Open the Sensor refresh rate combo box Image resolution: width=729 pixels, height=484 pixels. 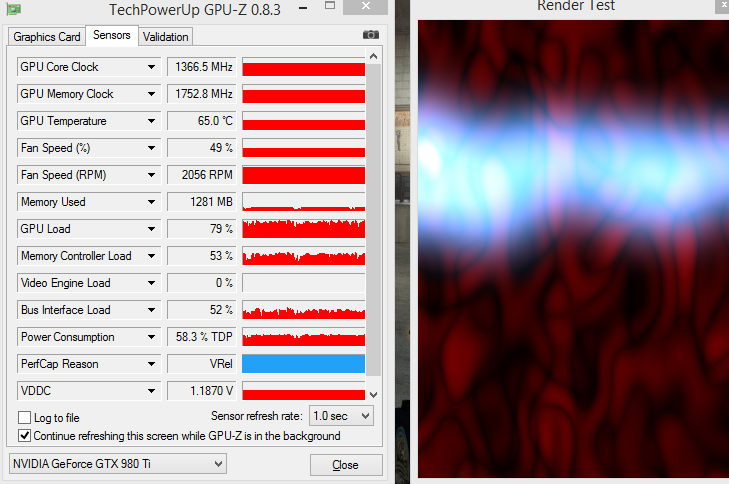pos(341,416)
